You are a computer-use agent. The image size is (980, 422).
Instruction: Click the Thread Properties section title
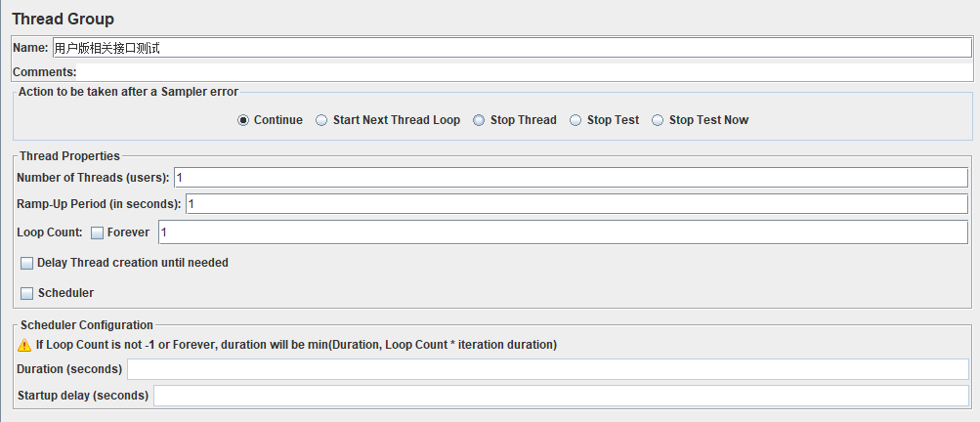click(70, 156)
